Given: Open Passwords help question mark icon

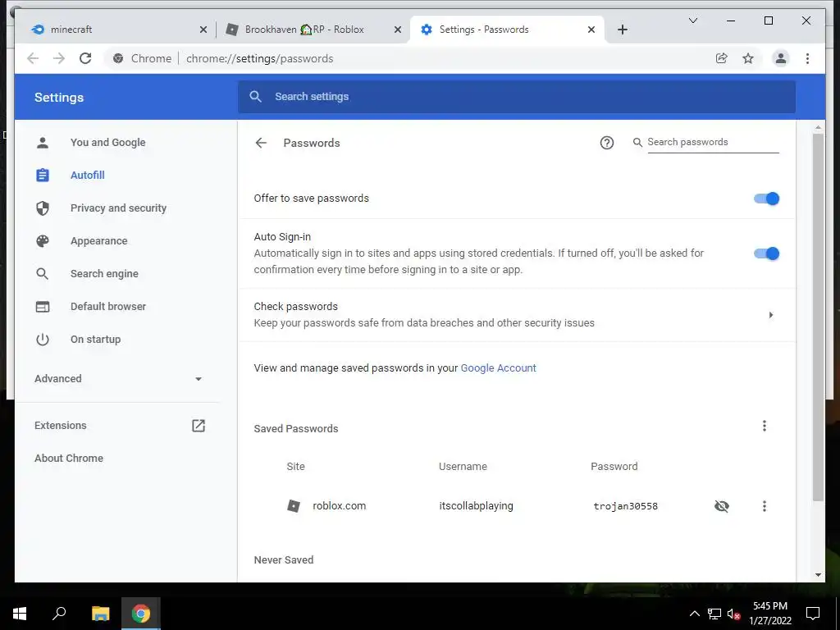Looking at the screenshot, I should pos(606,143).
